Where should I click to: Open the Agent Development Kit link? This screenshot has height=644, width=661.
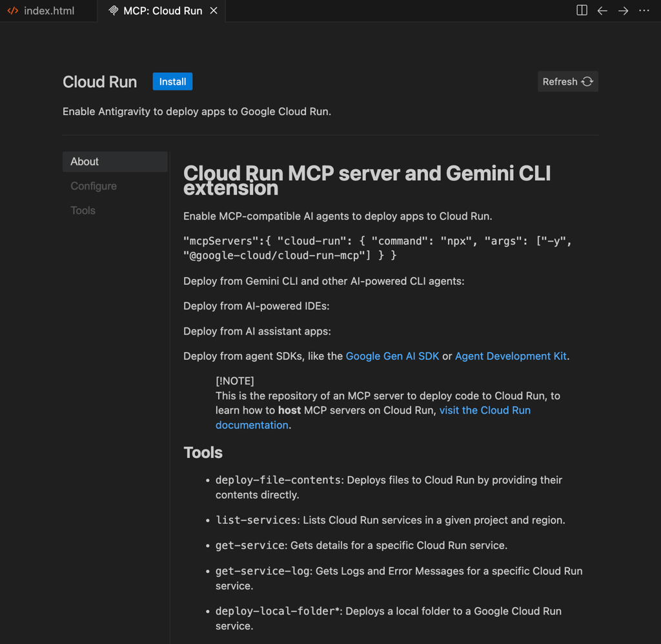click(x=511, y=356)
